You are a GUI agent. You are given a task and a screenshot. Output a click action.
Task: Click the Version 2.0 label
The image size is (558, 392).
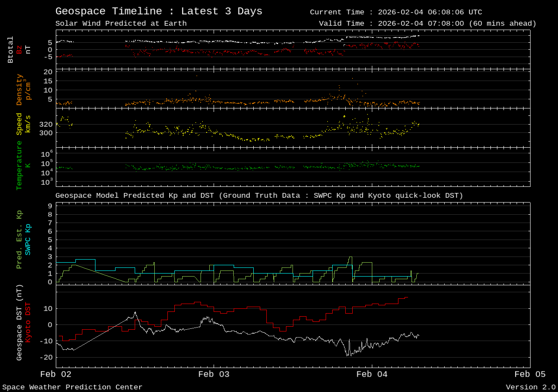[x=531, y=387]
